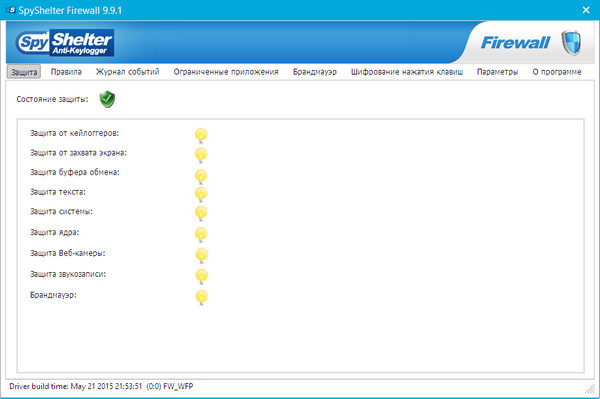Open the Шифрование нажатия клавиш tab
Image resolution: width=600 pixels, height=399 pixels.
tap(407, 72)
